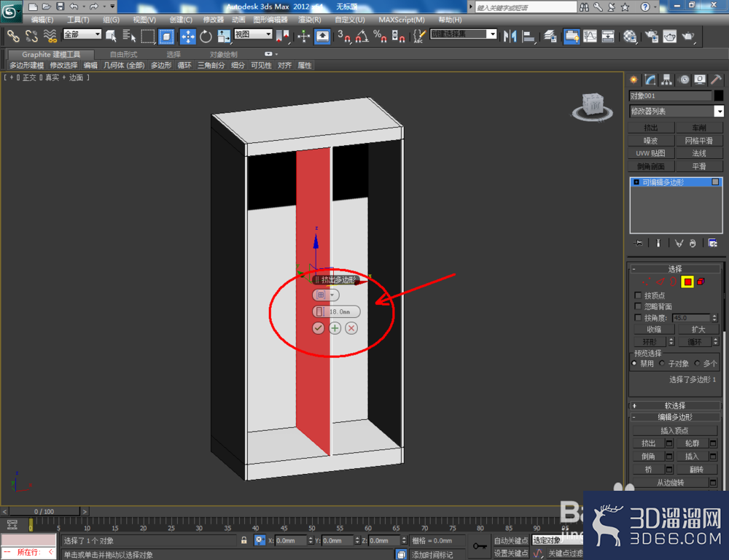Enable the 按顶点 checkbox

(x=638, y=295)
